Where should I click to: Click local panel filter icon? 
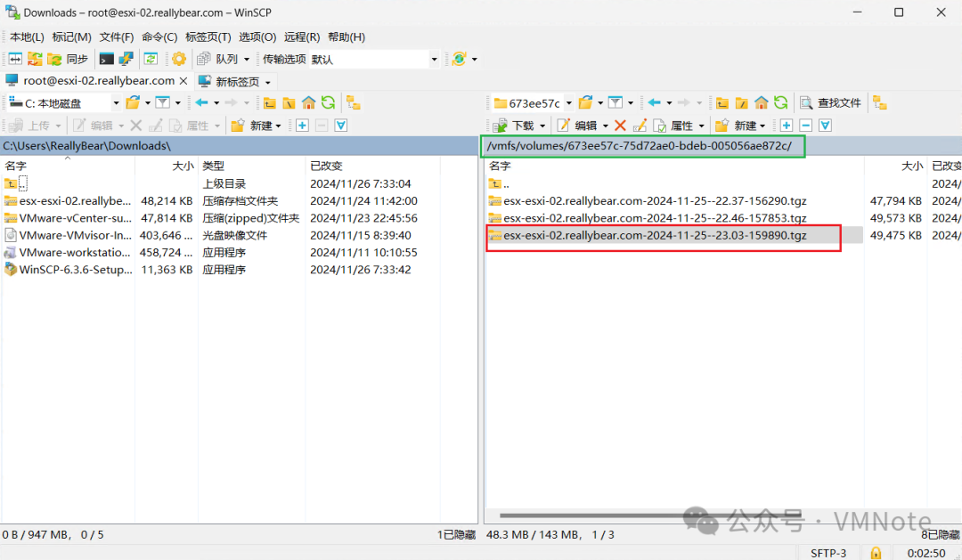pos(163,102)
